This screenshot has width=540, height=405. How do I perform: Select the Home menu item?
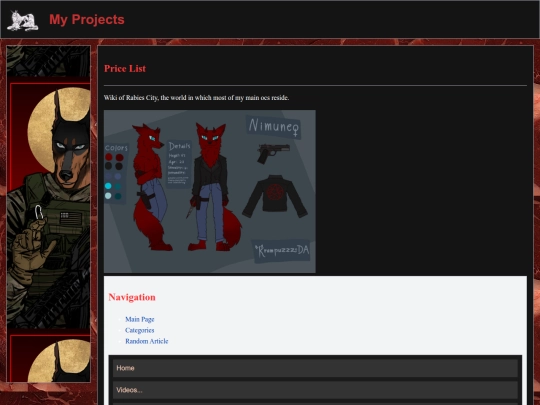[315, 368]
